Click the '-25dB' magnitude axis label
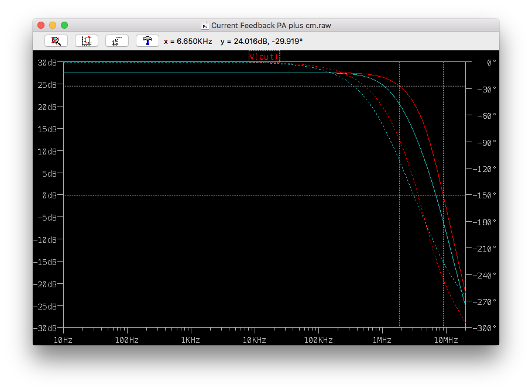The image size is (532, 392). (45, 307)
